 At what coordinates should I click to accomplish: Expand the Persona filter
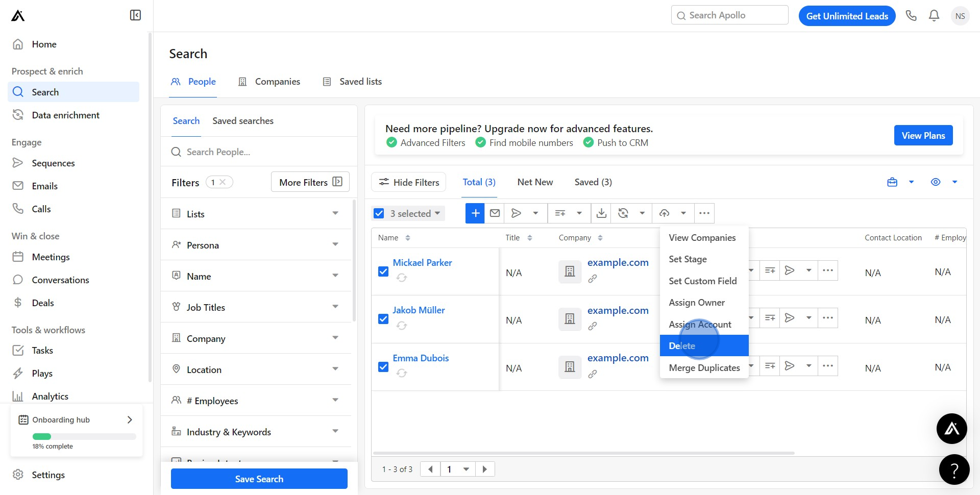(x=256, y=245)
